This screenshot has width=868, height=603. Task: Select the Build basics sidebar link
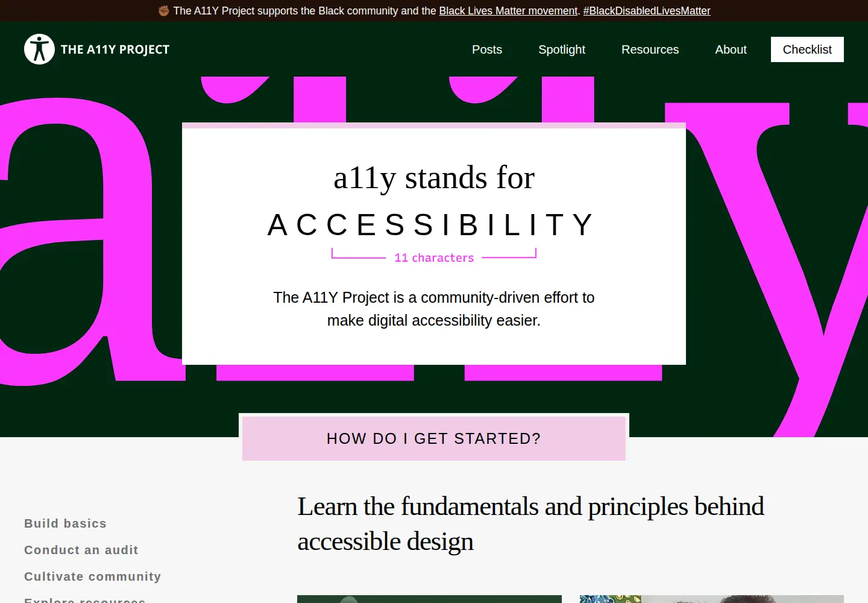click(x=65, y=523)
